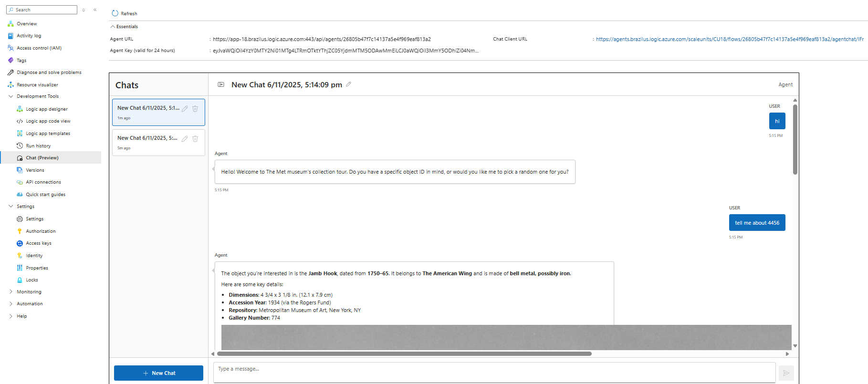Collapse the Settings group chevron

(10, 207)
